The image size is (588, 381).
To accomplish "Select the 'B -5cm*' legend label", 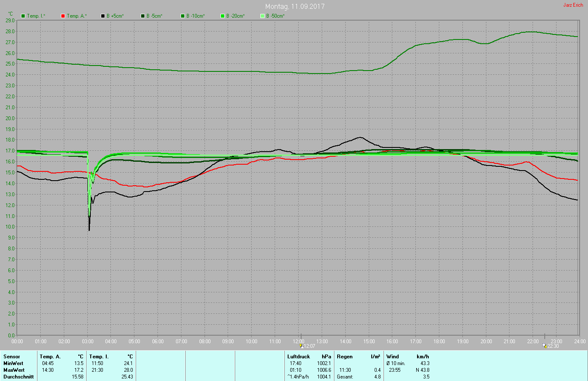I will (x=155, y=16).
